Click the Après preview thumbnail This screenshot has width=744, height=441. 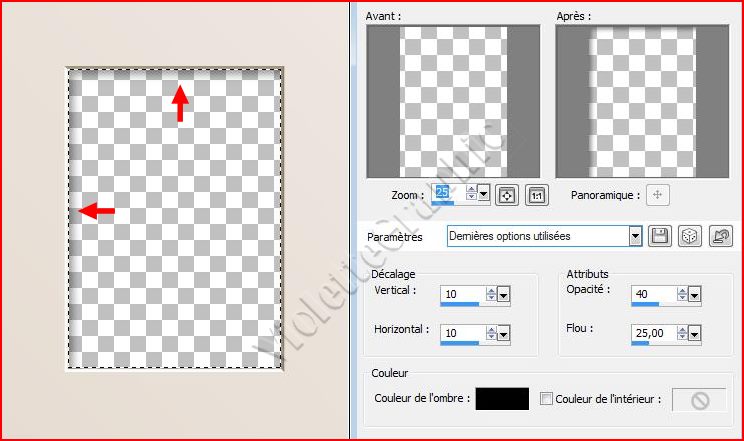pos(642,101)
